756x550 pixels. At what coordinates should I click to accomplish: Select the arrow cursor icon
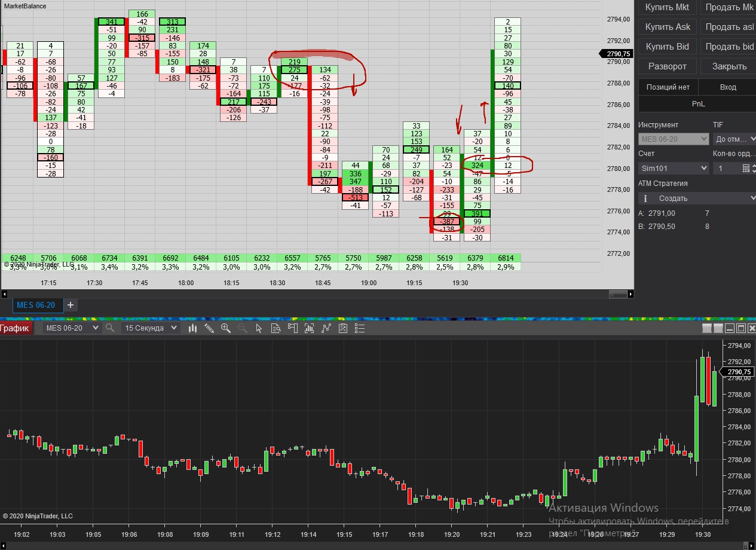point(259,328)
